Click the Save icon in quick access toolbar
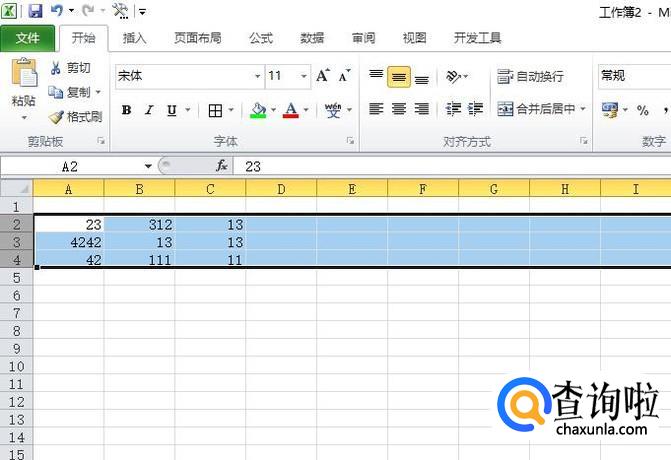 (x=35, y=10)
